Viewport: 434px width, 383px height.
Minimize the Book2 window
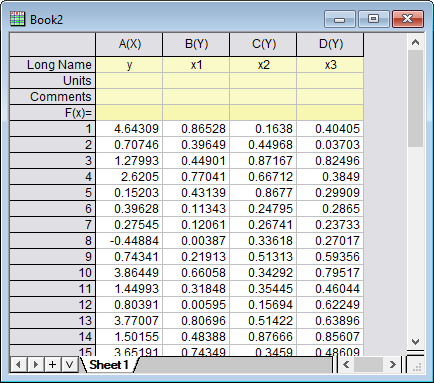tap(340, 19)
